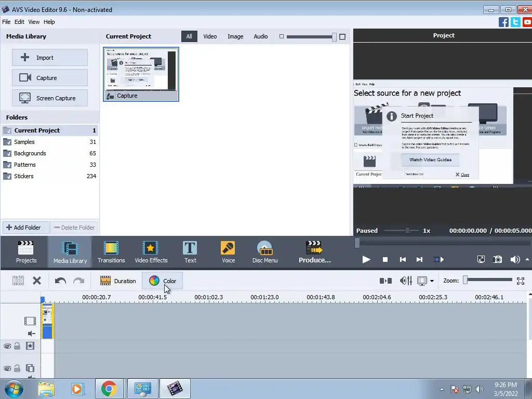Set smallest thumbnail size icon
This screenshot has width=532, height=399.
[281, 36]
